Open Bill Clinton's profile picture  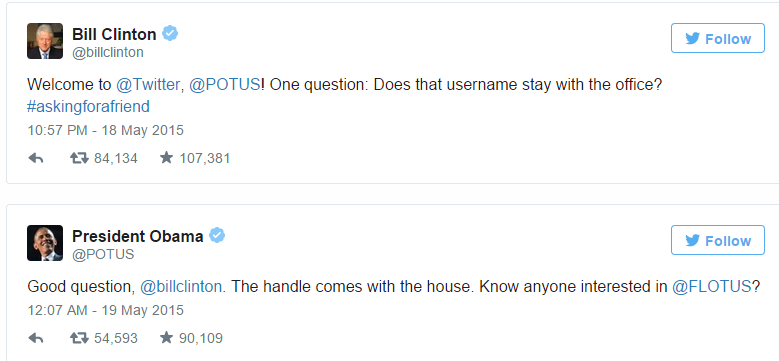tap(45, 41)
